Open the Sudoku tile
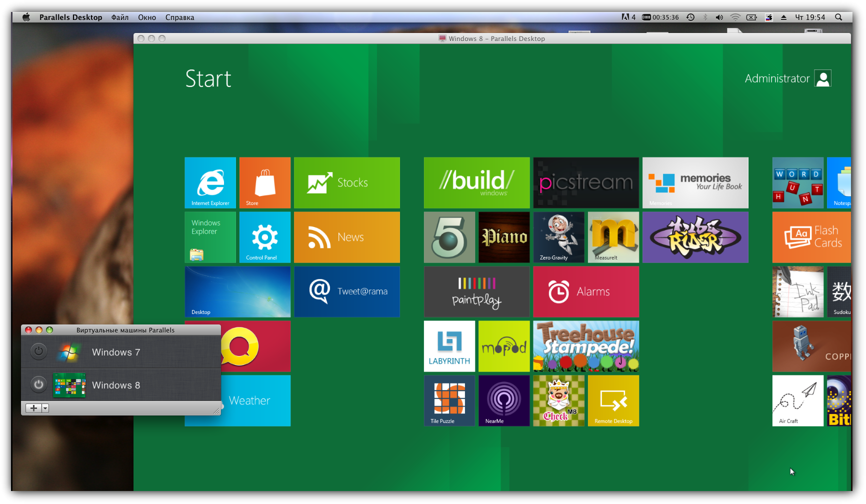 tap(839, 291)
